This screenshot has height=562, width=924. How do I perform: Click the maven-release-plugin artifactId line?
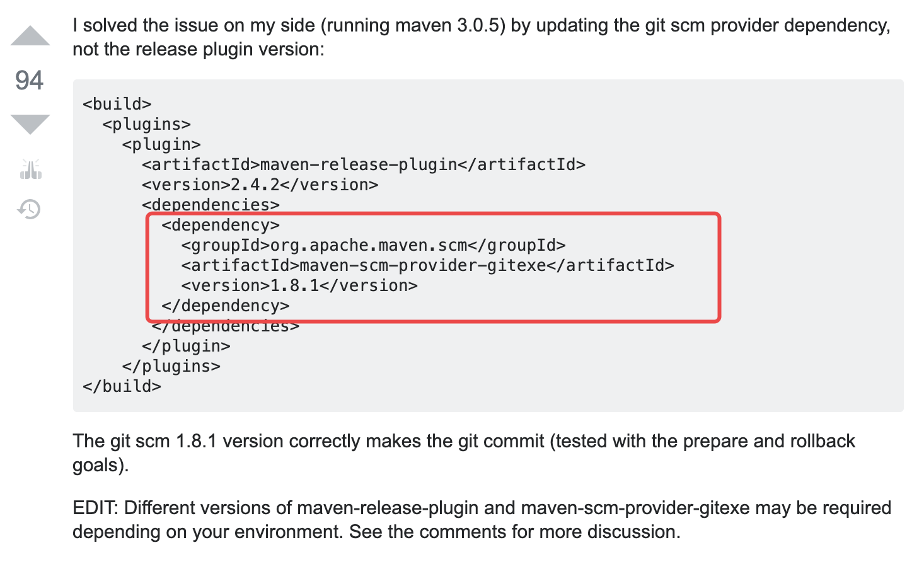pos(364,164)
